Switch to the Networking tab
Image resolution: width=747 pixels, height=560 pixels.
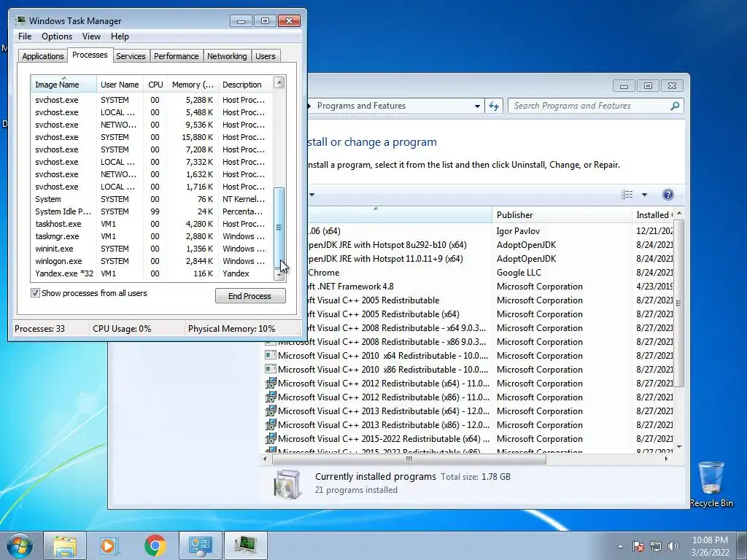pos(227,56)
